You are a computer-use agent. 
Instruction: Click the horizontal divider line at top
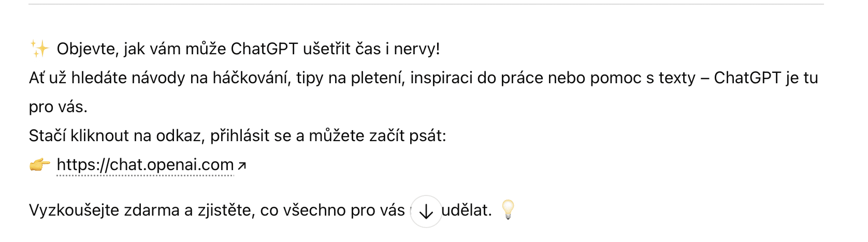[x=426, y=4]
